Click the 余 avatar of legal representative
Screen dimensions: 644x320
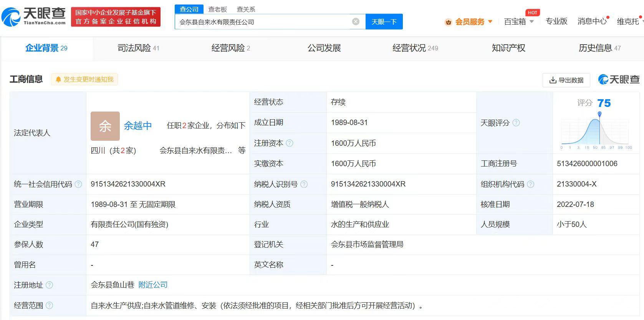click(x=105, y=126)
